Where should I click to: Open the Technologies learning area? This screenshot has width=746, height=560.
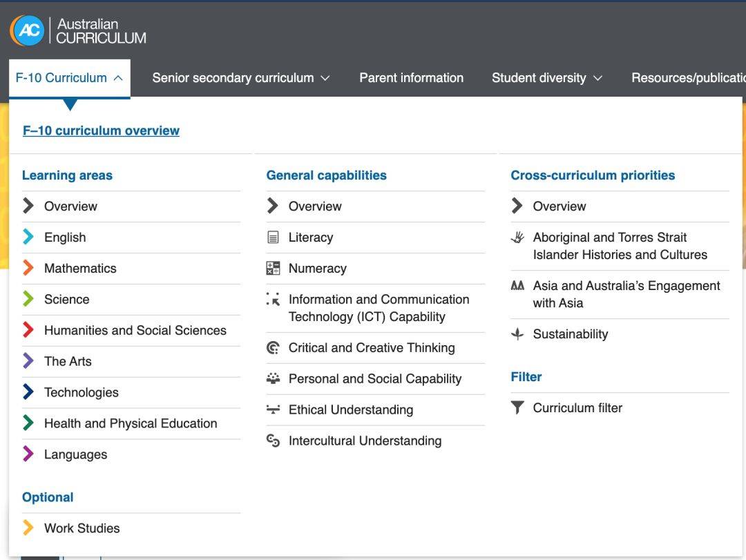(82, 392)
